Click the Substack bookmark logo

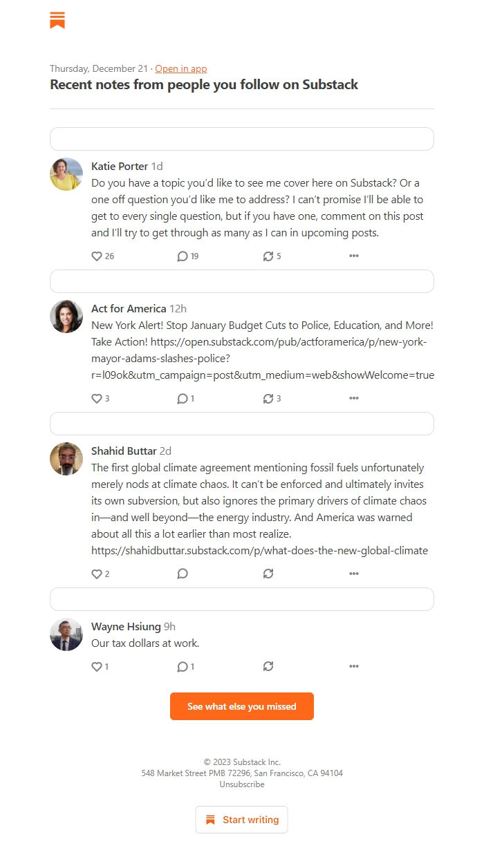pyautogui.click(x=57, y=20)
